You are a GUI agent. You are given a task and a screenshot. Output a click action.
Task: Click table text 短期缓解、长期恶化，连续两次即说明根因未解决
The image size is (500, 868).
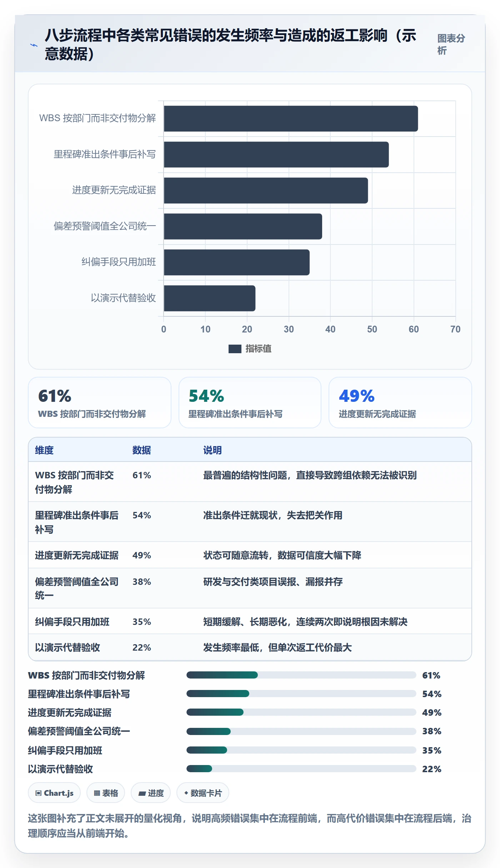(305, 622)
